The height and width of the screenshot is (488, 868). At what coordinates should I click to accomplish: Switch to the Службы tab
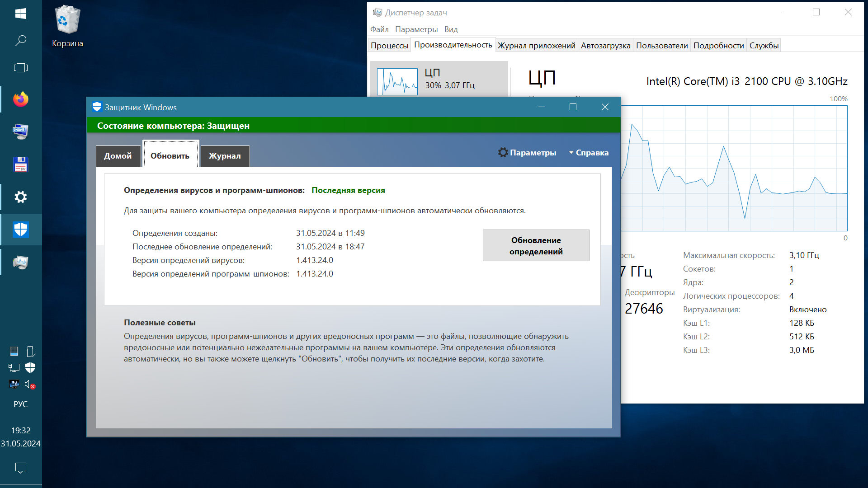click(764, 46)
